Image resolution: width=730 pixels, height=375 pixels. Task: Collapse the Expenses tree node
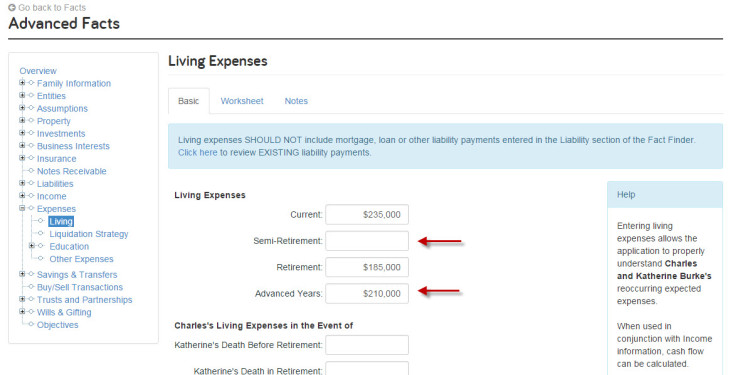click(22, 208)
